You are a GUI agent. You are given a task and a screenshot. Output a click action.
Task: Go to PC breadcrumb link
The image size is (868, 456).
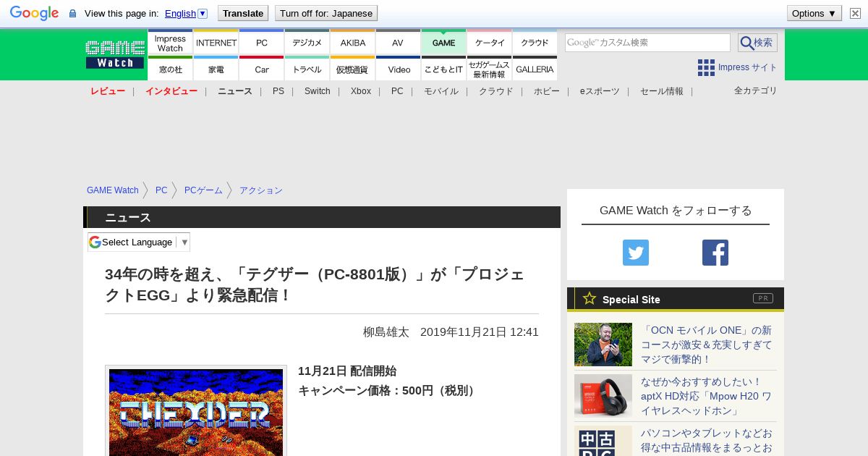point(161,190)
